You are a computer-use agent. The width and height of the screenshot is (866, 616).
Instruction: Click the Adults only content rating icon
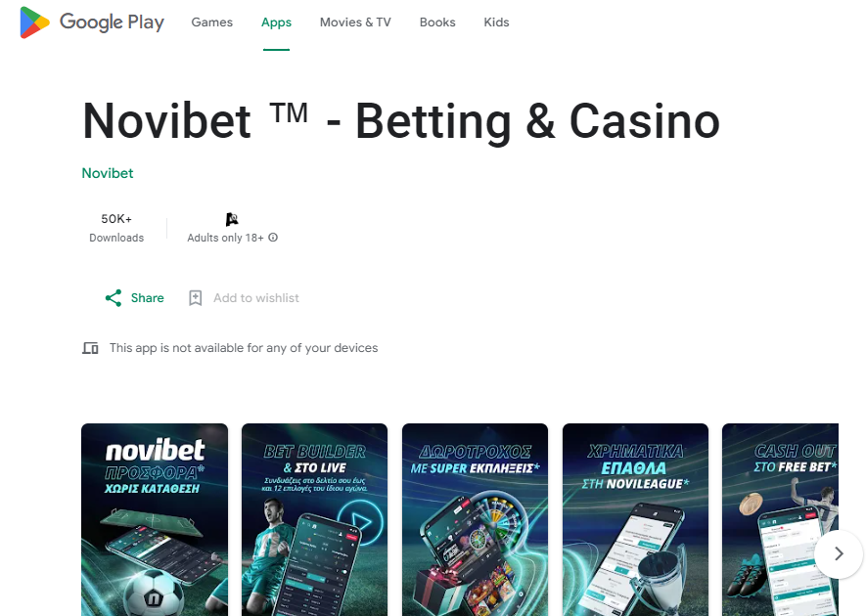232,219
